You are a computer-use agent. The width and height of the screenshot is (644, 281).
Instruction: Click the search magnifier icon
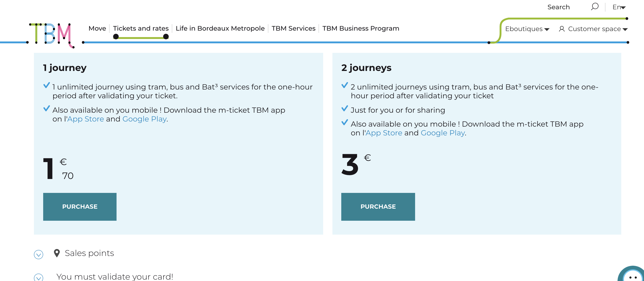pyautogui.click(x=595, y=6)
